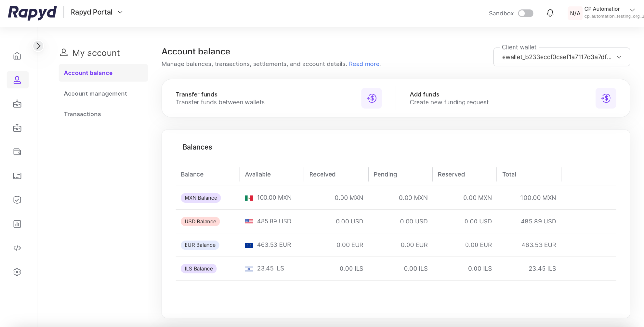This screenshot has width=644, height=327.
Task: Click the MXN Balance tag
Action: click(201, 198)
